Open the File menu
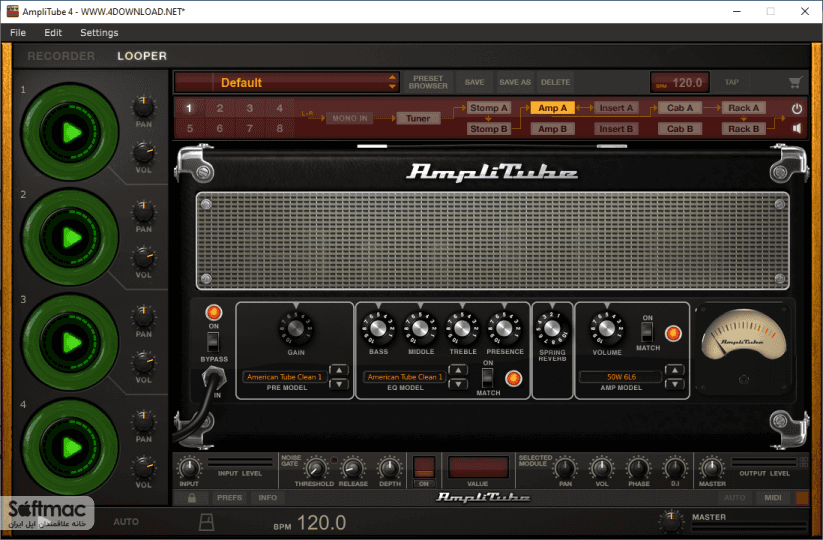Screen dimensions: 823x540 coord(18,33)
